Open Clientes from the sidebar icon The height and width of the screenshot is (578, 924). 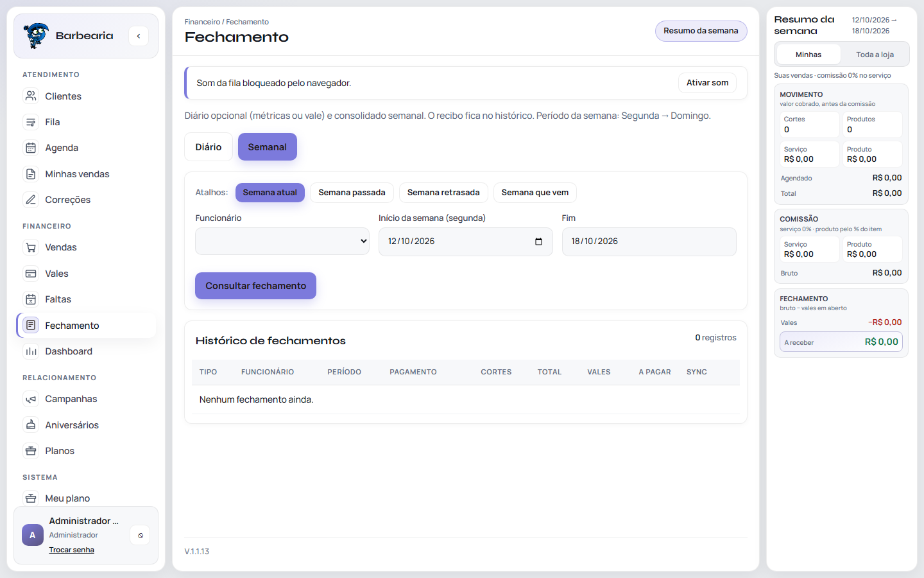(x=31, y=96)
